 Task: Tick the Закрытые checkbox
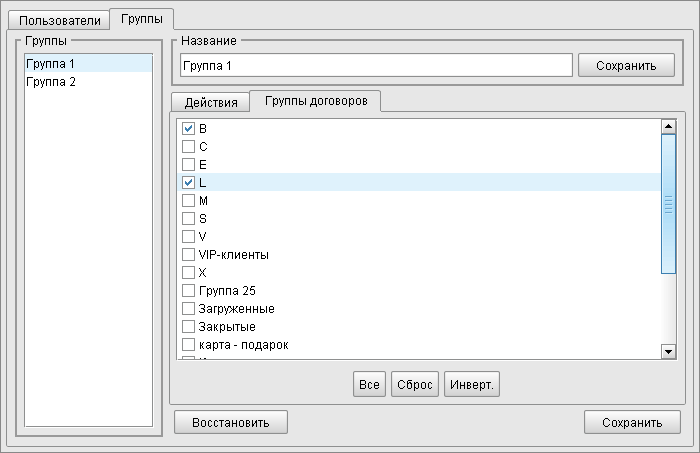click(188, 326)
